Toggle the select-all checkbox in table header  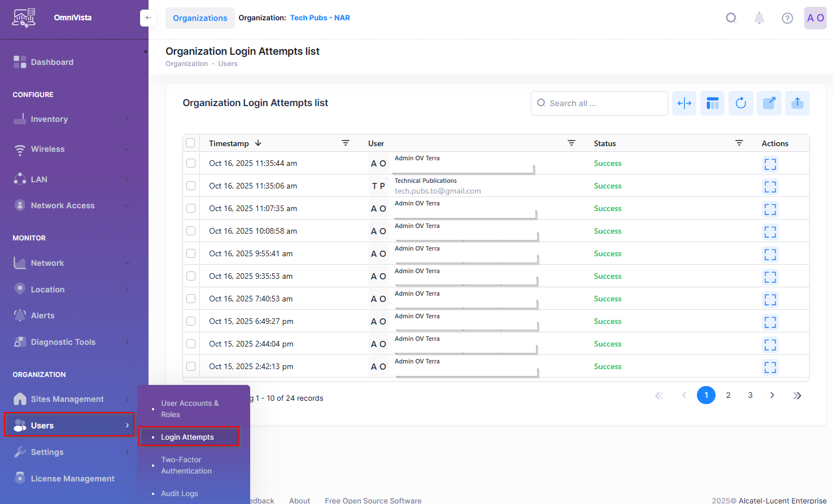pos(191,143)
